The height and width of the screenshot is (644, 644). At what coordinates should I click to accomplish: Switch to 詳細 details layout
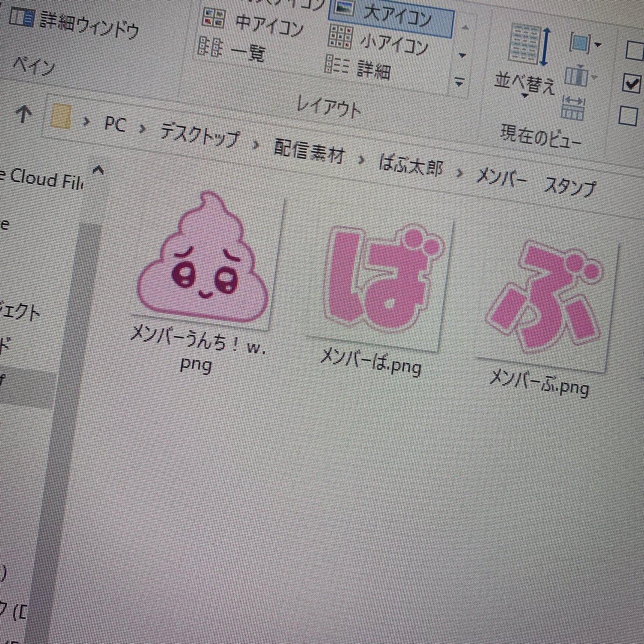(x=358, y=68)
